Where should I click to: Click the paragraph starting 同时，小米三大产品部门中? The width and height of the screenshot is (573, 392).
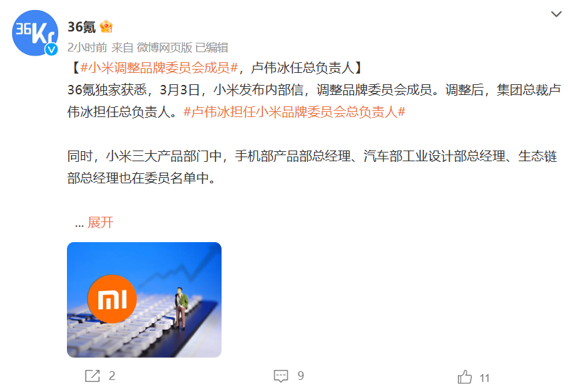pyautogui.click(x=313, y=167)
